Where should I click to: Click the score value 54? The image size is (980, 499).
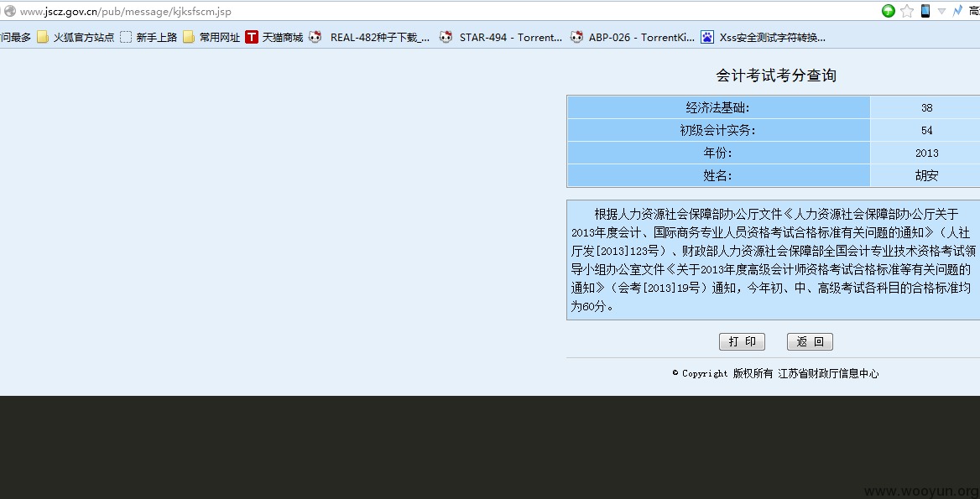926,131
